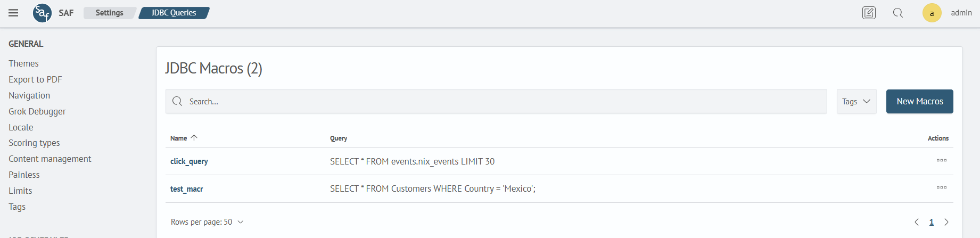This screenshot has height=238, width=980.
Task: Open Painless settings
Action: coord(24,175)
